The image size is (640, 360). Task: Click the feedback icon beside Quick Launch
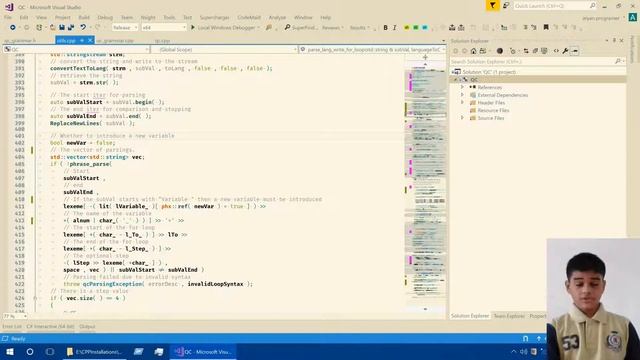pos(506,6)
